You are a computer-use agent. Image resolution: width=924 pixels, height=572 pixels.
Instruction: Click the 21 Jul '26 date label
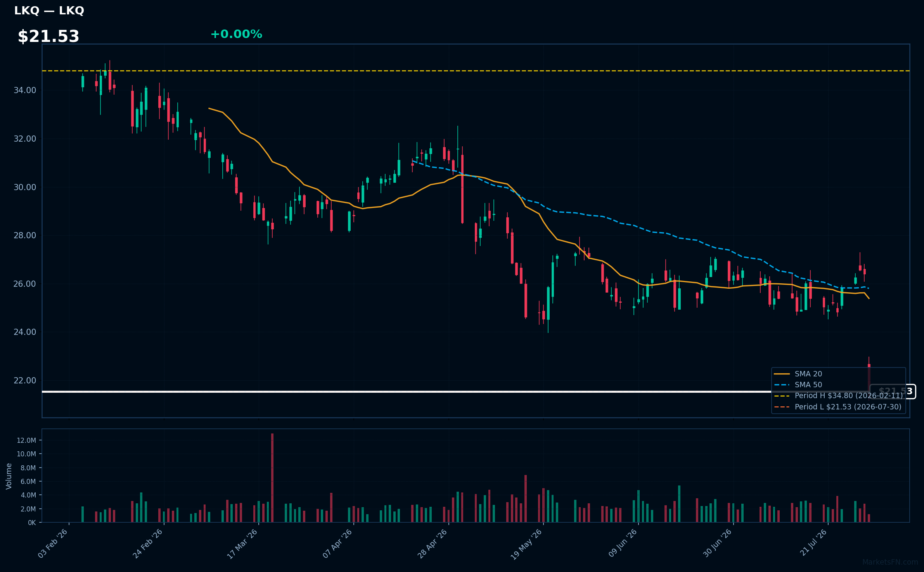[x=813, y=542]
